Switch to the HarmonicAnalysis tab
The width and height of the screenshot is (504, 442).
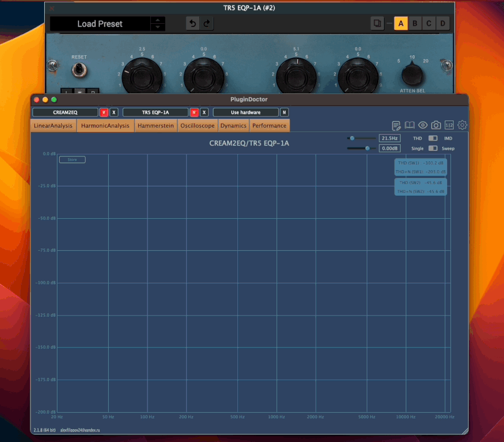tap(105, 125)
